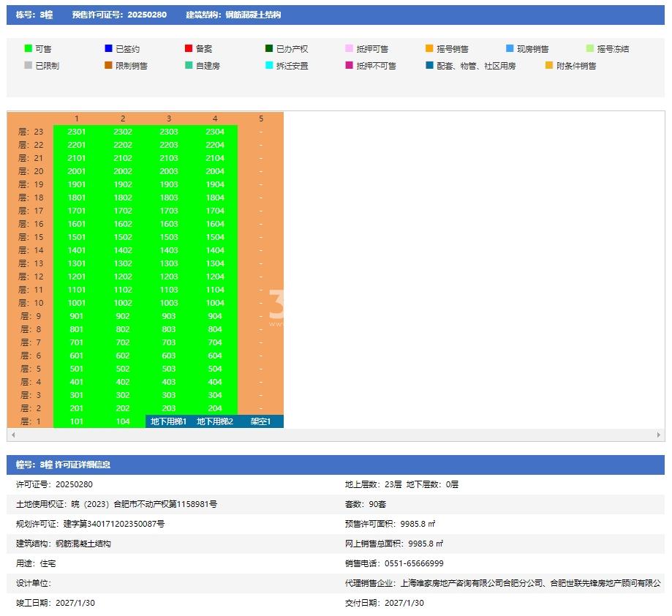Click the floor label 层: 10

(31, 303)
